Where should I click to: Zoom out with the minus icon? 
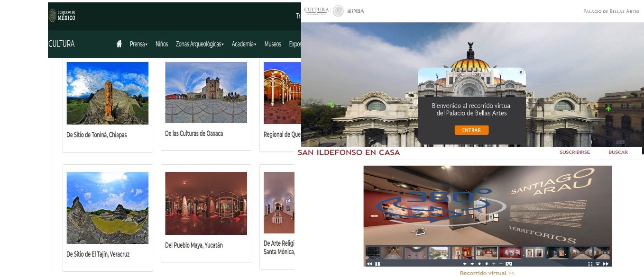pos(501,264)
